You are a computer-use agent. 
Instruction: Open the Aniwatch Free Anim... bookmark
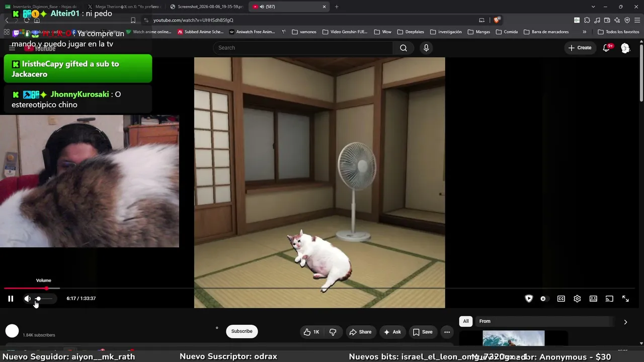[252, 32]
